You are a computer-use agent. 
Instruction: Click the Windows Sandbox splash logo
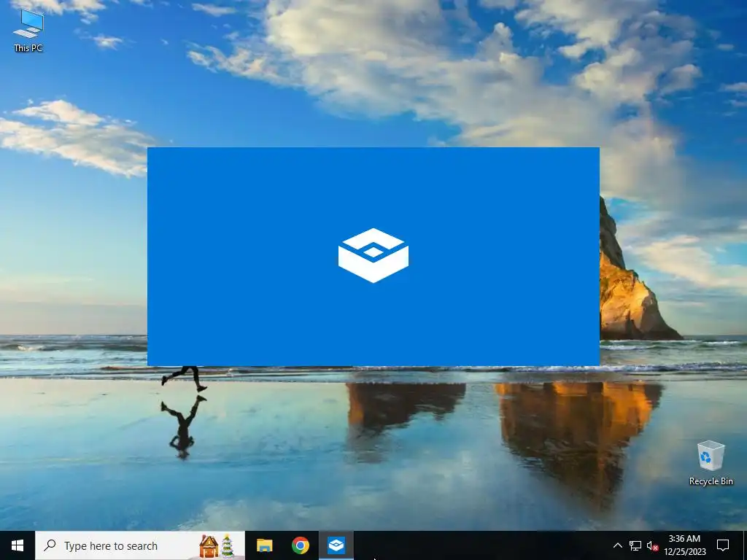(373, 256)
